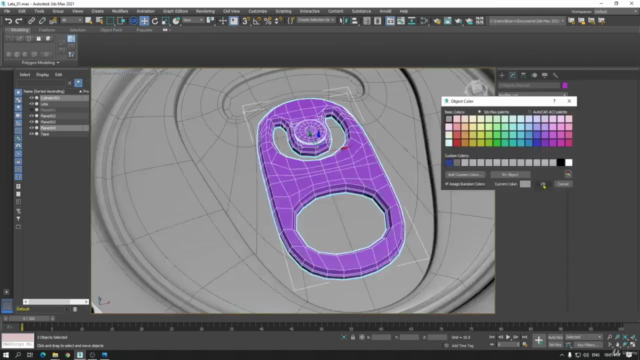Open the Create tab in command panel
The width and height of the screenshot is (640, 360).
[x=502, y=75]
